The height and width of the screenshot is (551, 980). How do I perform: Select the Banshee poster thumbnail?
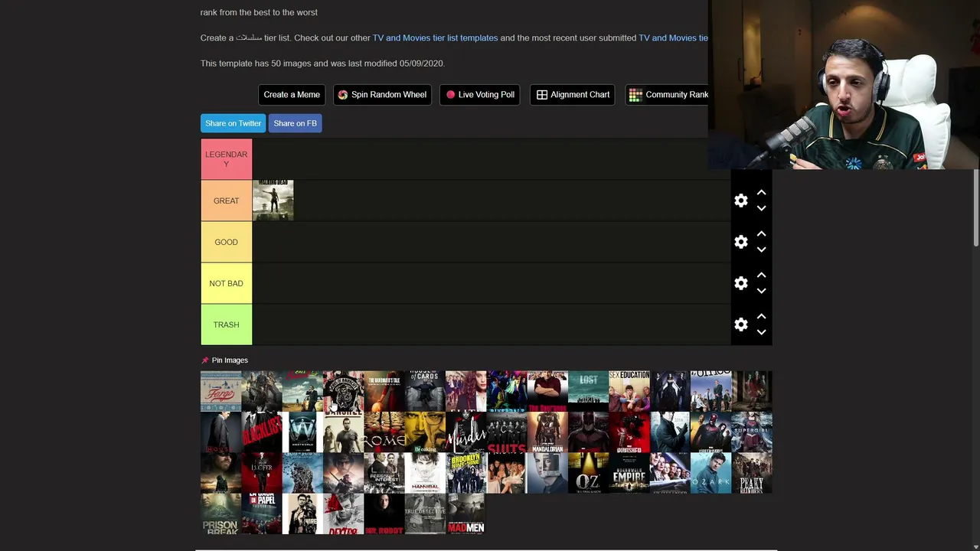point(343,432)
